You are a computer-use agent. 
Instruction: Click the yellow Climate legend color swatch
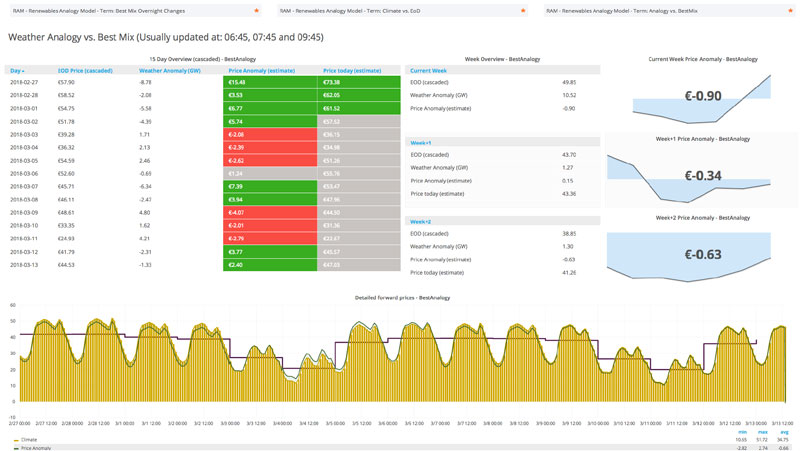coord(15,439)
